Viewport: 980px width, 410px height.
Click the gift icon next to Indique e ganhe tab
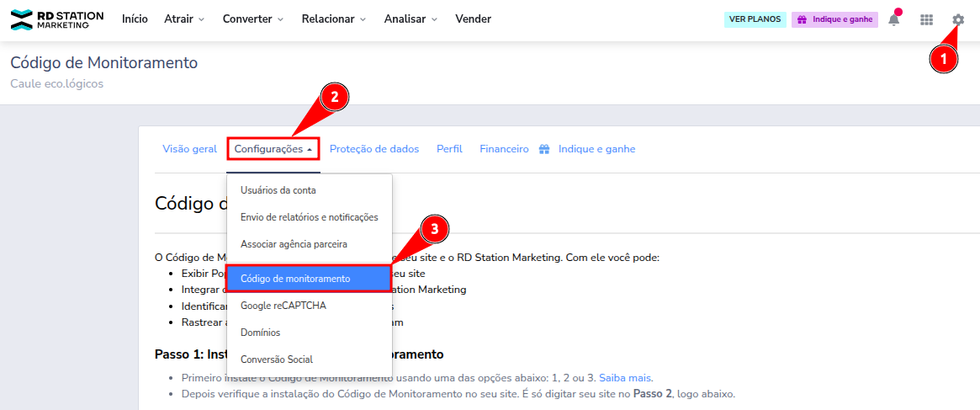pyautogui.click(x=544, y=149)
